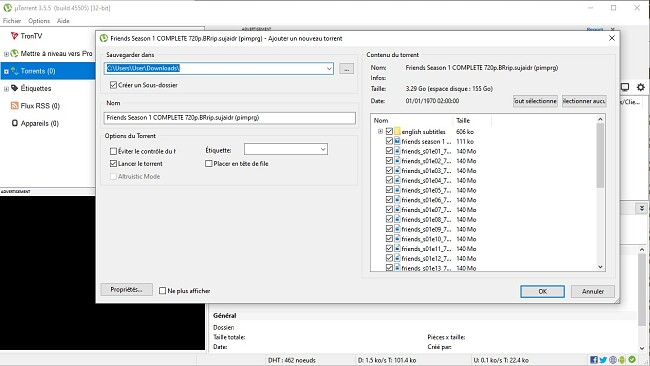650x366 pixels.
Task: Check Placer en tête de file
Action: pyautogui.click(x=209, y=164)
